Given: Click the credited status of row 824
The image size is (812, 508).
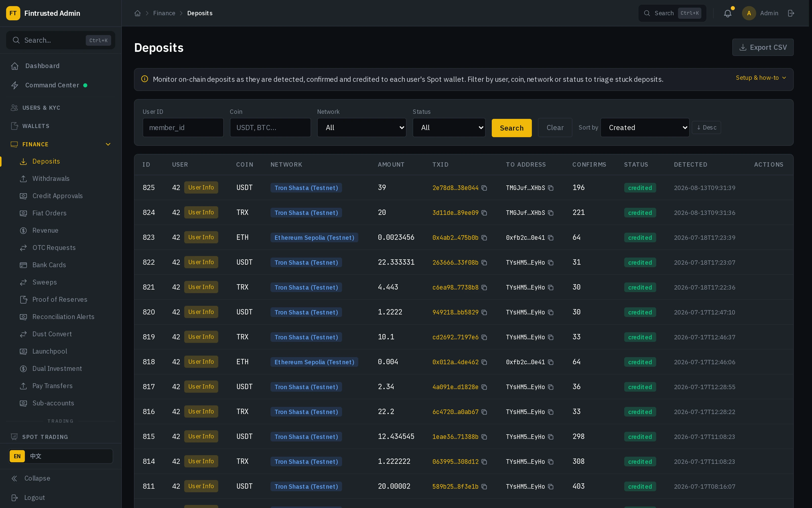Looking at the screenshot, I should [x=640, y=213].
